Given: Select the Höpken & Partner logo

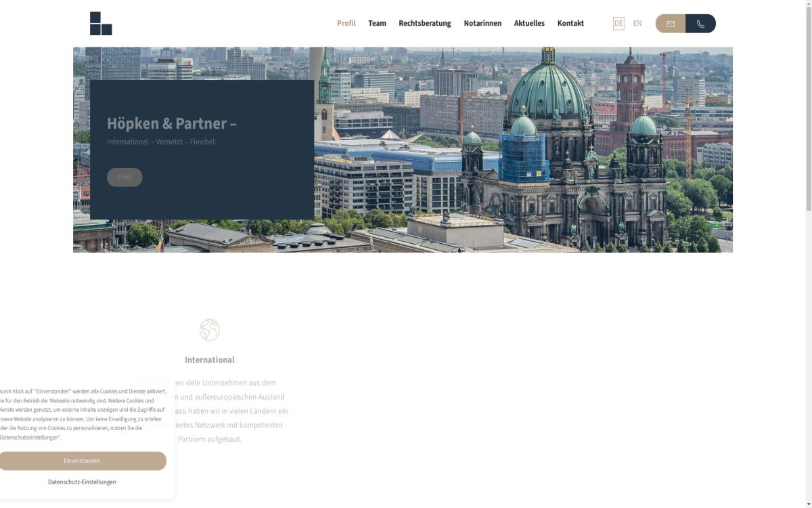Looking at the screenshot, I should click(101, 22).
